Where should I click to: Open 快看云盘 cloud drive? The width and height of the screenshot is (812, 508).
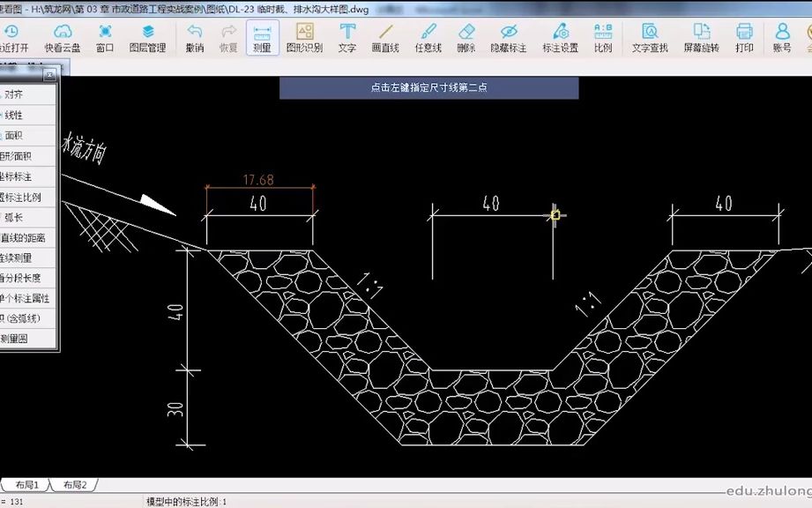pyautogui.click(x=63, y=37)
